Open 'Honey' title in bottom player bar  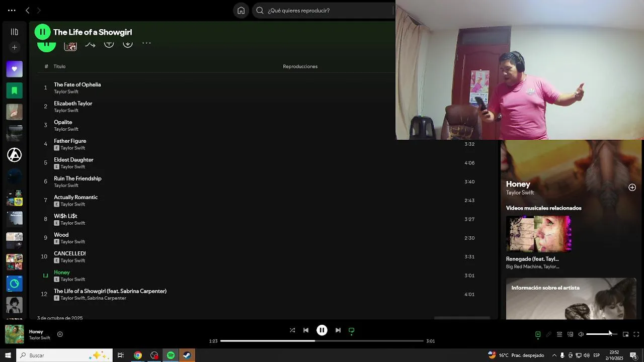[x=36, y=332]
